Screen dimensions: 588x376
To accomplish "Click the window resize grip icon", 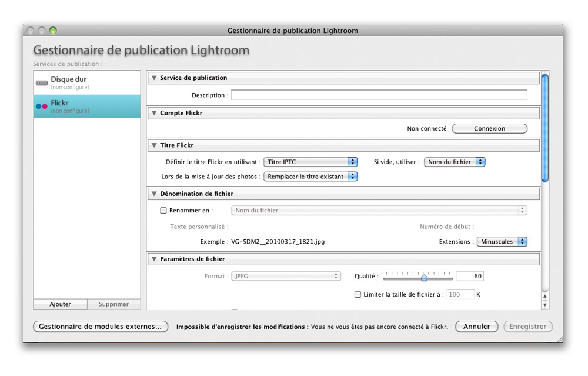I will pyautogui.click(x=560, y=339).
